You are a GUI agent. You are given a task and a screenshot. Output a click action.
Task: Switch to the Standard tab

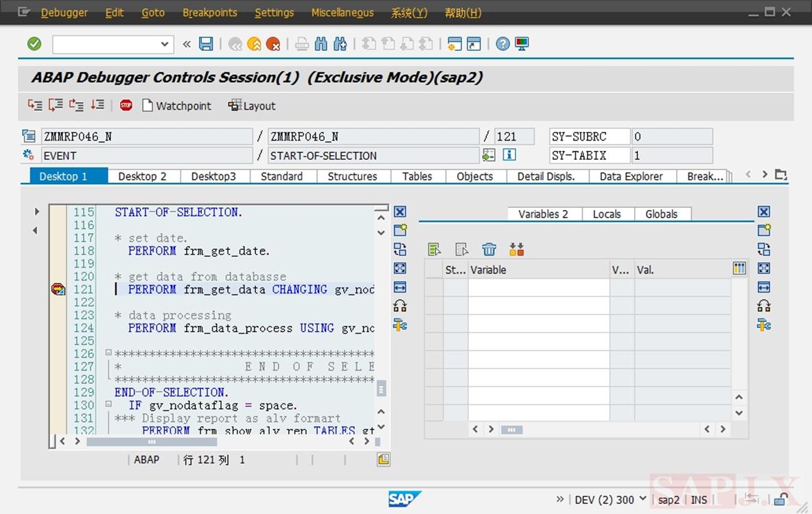[281, 176]
